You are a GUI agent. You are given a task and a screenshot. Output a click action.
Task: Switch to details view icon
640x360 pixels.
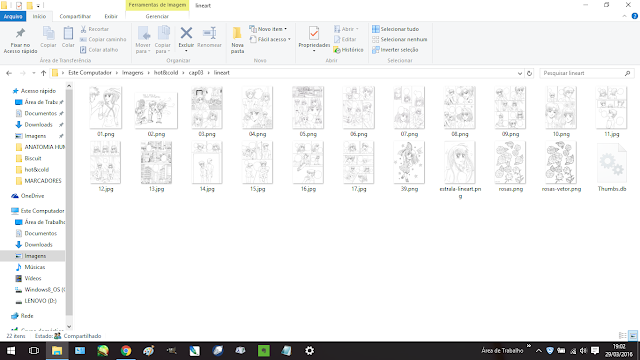click(x=622, y=336)
